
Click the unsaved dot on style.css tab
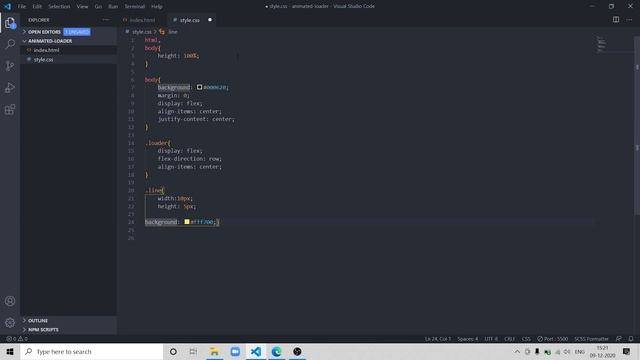tap(210, 20)
